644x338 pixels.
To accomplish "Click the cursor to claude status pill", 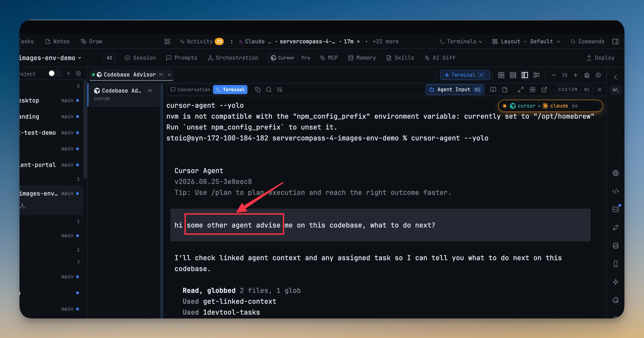I will point(550,106).
